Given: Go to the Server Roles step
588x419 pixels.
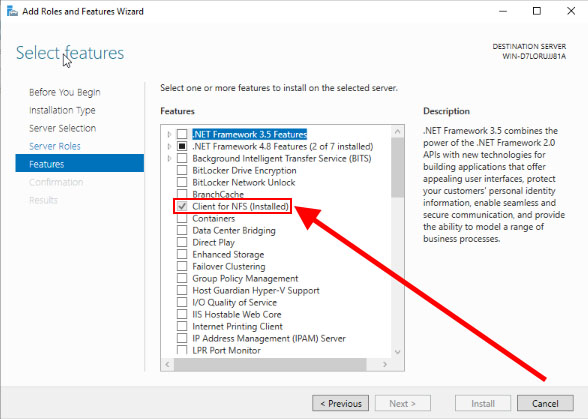Looking at the screenshot, I should point(55,146).
